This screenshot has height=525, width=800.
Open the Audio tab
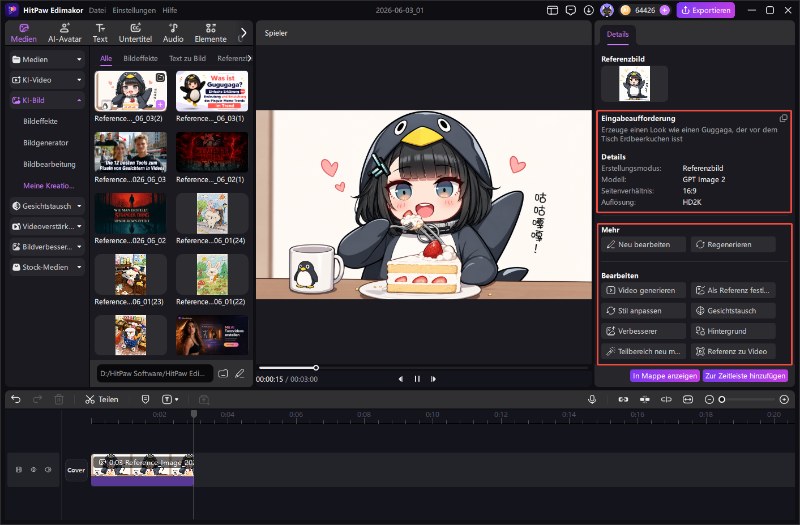(173, 33)
